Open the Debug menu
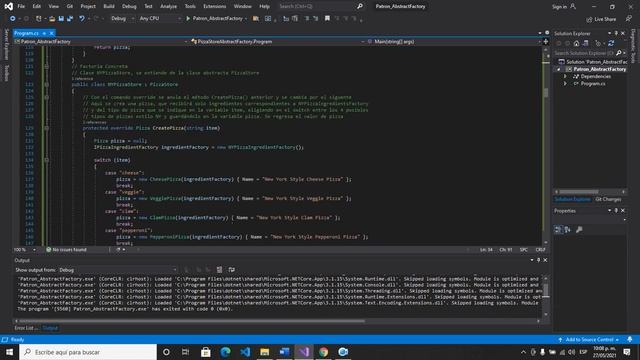This screenshot has width=640, height=360. [x=129, y=7]
